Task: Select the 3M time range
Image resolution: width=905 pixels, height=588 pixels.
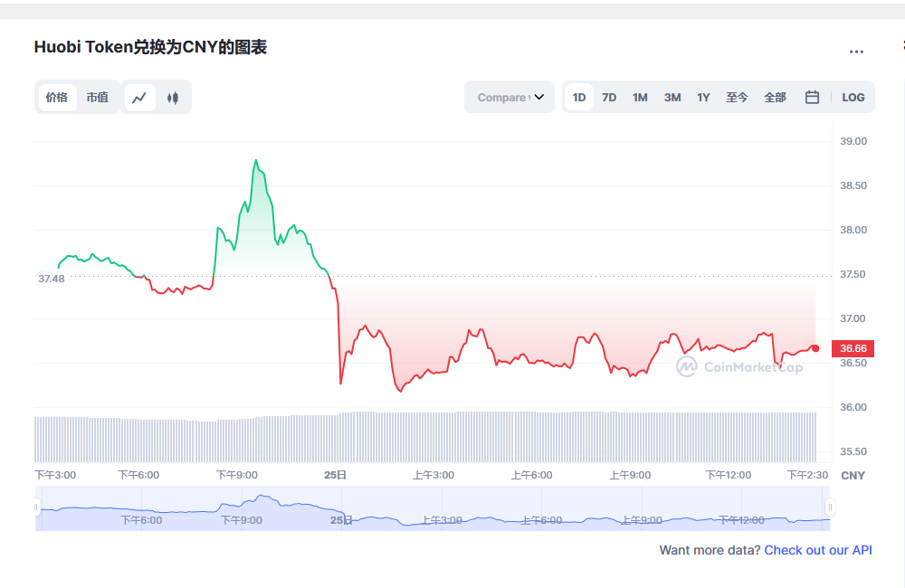Action: 672,98
